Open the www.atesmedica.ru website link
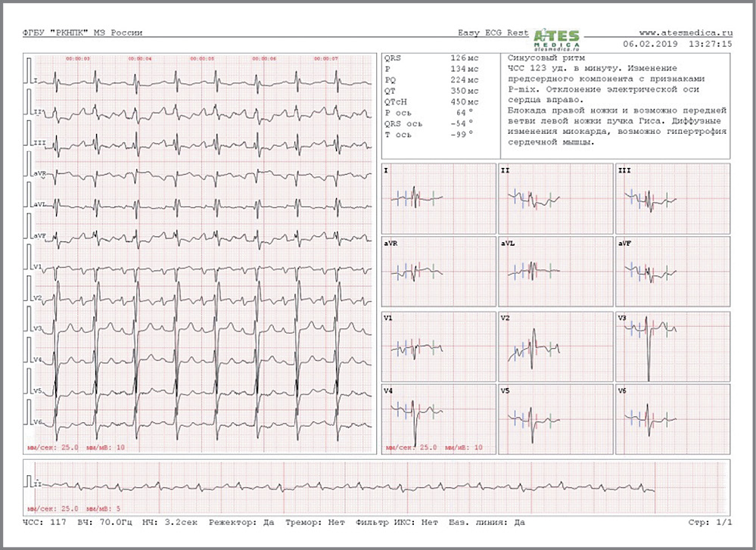Viewport: 756px width, 550px height. tap(686, 33)
